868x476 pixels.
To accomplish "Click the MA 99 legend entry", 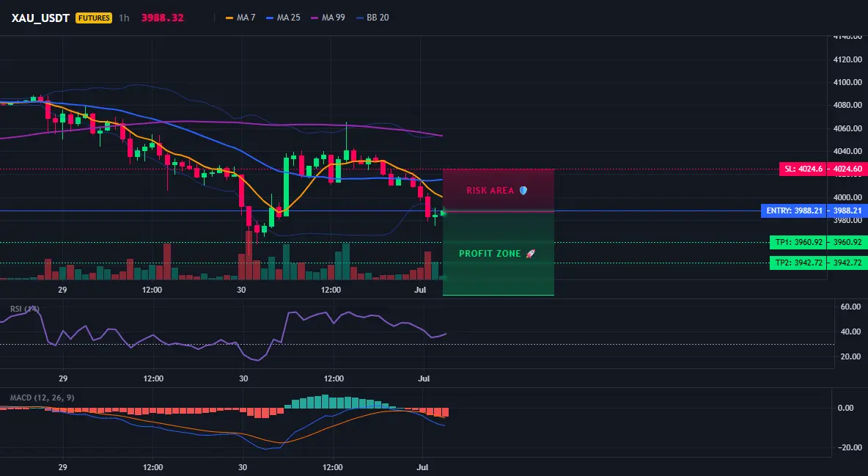I will coord(328,18).
